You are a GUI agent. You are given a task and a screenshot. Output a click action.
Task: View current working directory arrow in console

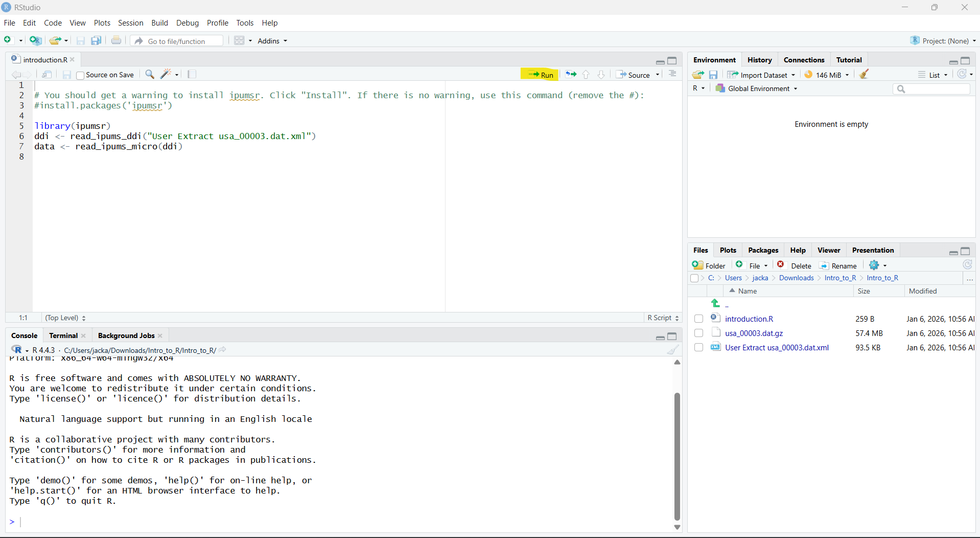point(223,350)
